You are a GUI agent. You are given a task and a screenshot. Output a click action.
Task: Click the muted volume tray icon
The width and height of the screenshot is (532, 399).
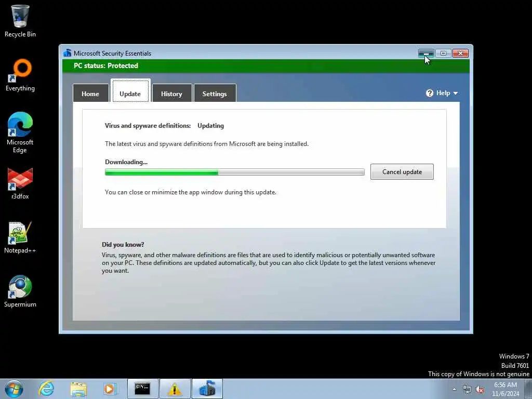pos(480,390)
